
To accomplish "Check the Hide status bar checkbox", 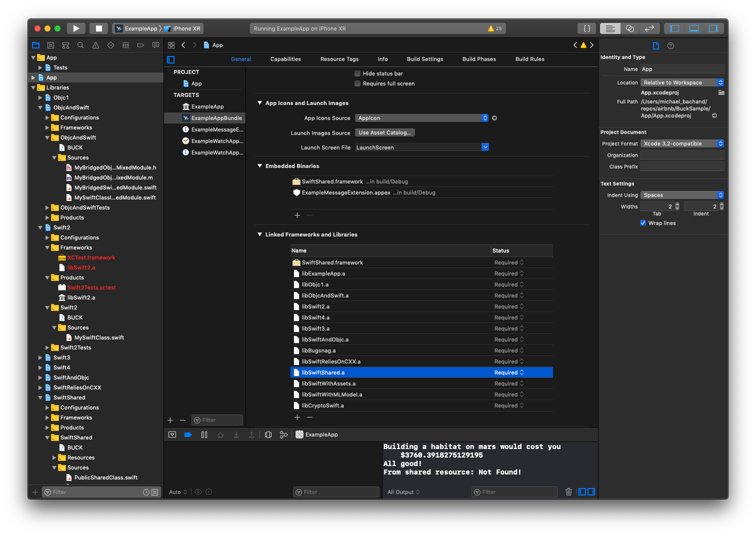I will click(357, 73).
